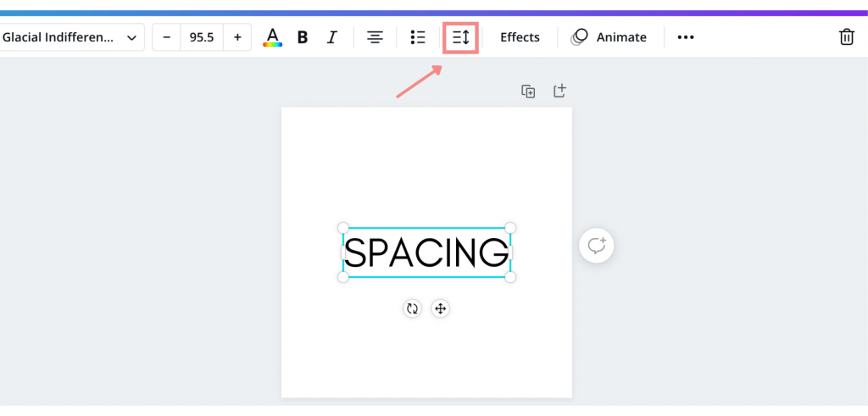Open the more options ellipsis menu
This screenshot has height=416, width=868.
click(x=685, y=37)
